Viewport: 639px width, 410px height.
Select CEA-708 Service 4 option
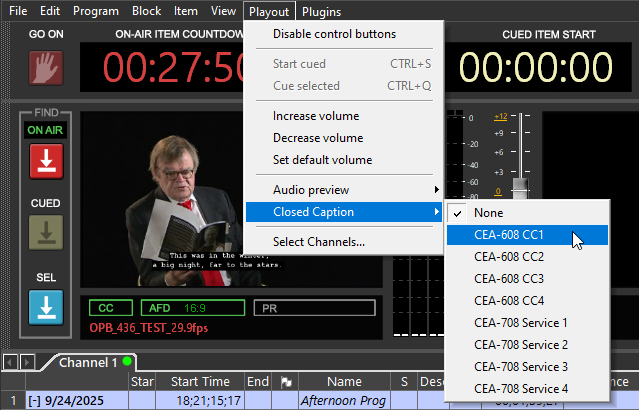coord(527,389)
